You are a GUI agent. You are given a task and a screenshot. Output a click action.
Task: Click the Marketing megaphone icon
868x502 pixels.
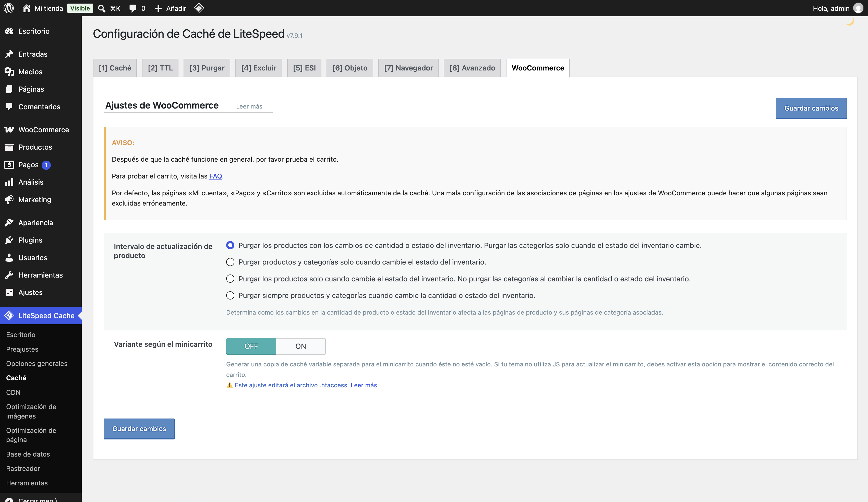pos(9,199)
